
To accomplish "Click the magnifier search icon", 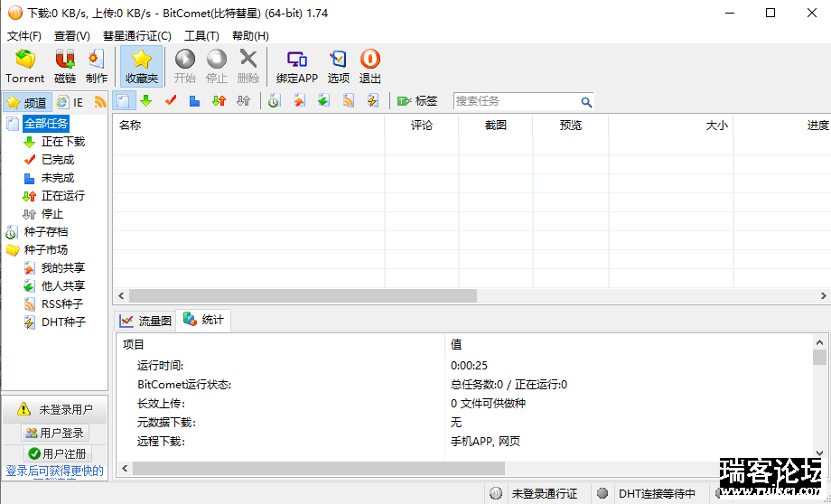I will click(585, 102).
